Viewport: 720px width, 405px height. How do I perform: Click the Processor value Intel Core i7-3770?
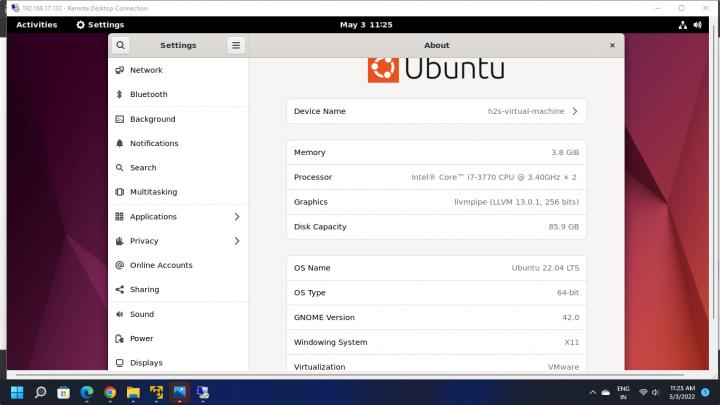tap(494, 177)
